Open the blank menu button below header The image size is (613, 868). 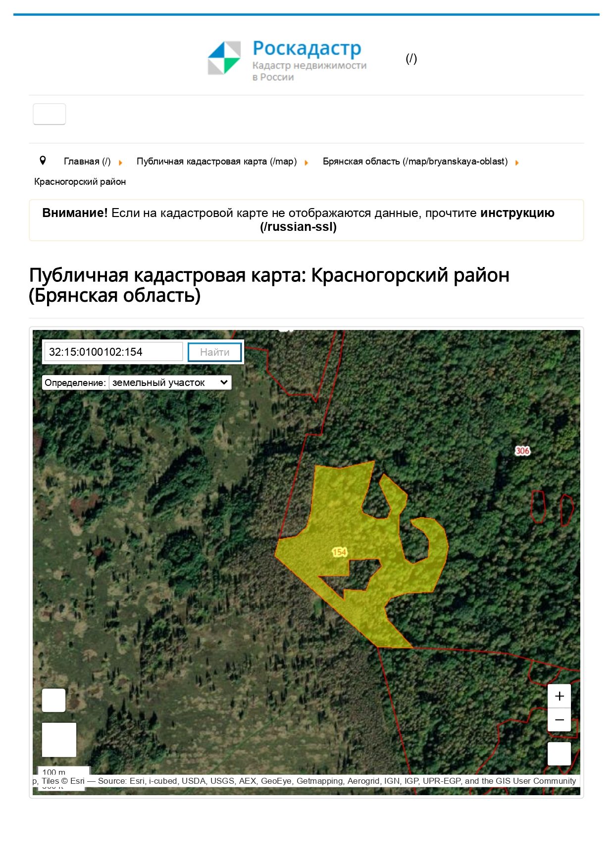point(49,114)
